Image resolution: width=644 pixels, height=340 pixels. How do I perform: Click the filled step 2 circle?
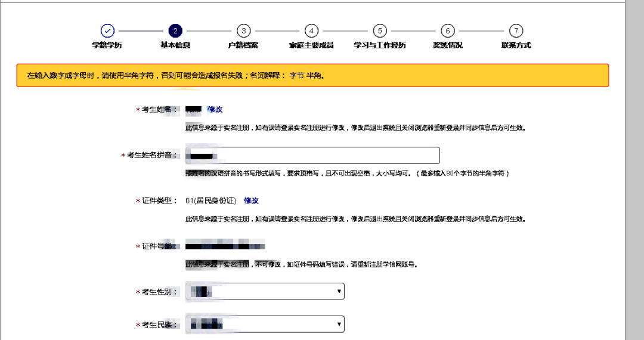175,30
